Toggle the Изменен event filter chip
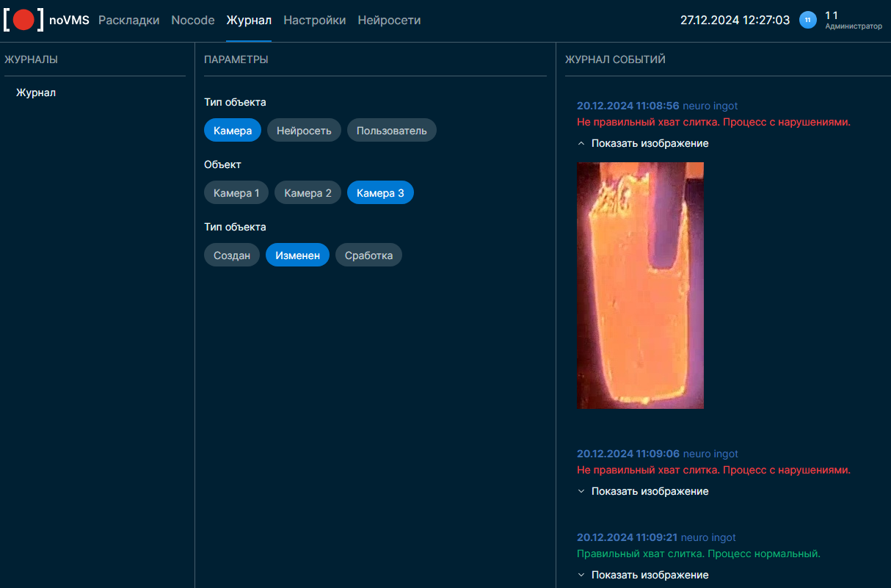 pyautogui.click(x=297, y=255)
